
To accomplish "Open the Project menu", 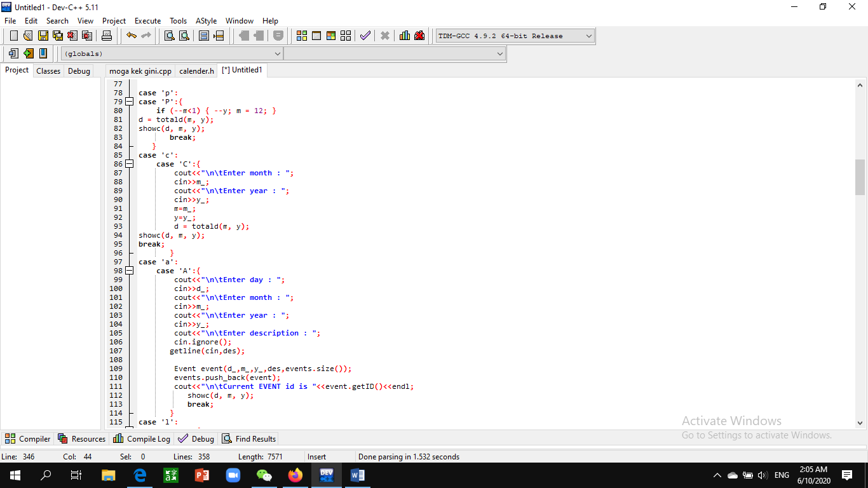I will [x=114, y=21].
